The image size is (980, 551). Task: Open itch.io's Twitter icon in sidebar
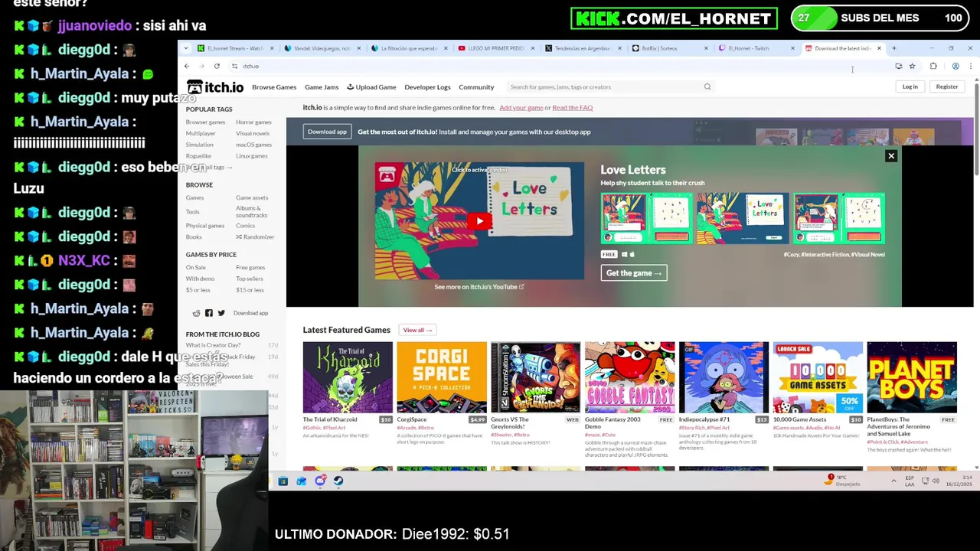(221, 313)
